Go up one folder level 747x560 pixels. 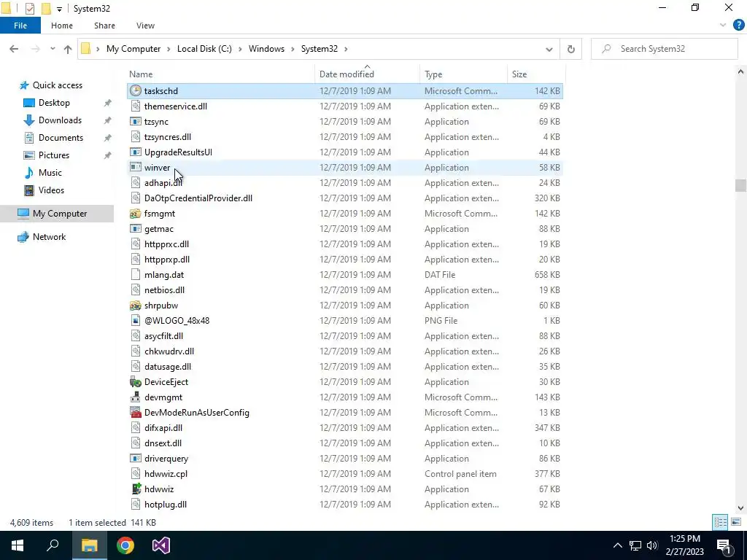point(68,49)
